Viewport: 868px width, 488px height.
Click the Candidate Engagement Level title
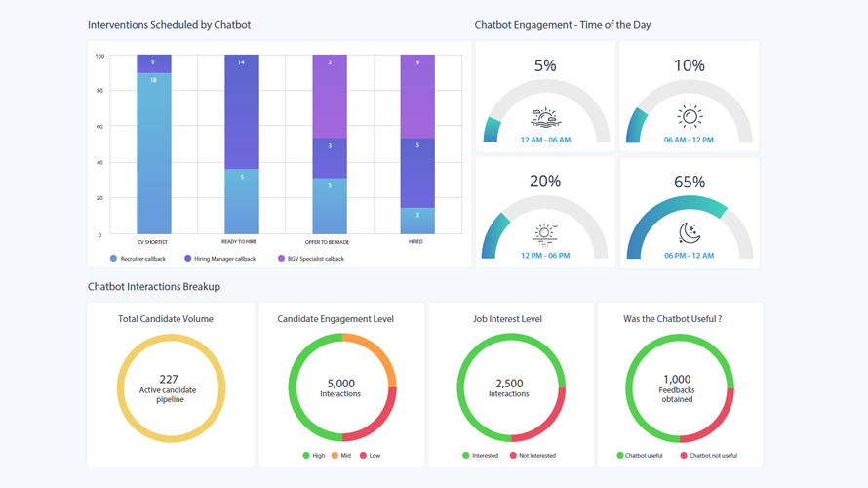pos(335,319)
